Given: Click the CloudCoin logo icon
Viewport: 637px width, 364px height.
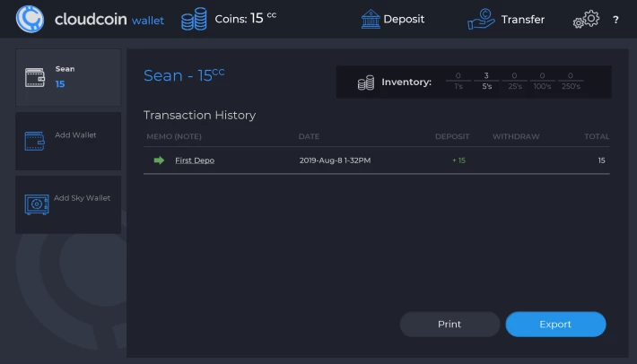Looking at the screenshot, I should [30, 19].
